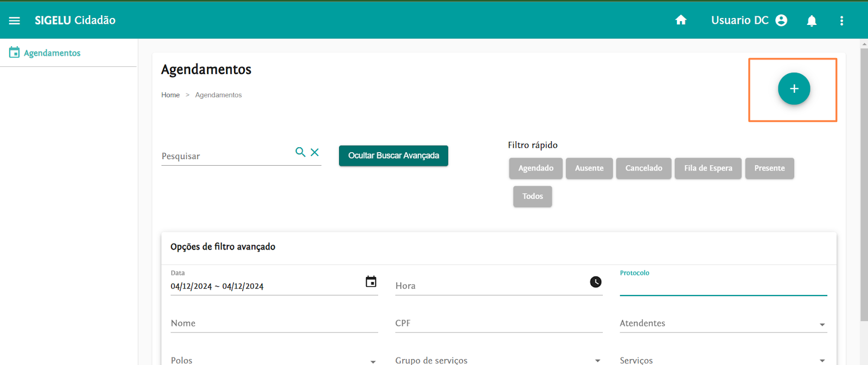Clear search with the X icon
Viewport: 868px width, 365px height.
tap(315, 152)
